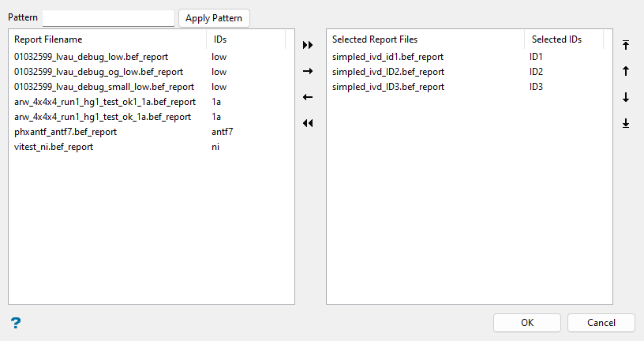Move selected report to bottom
The width and height of the screenshot is (644, 341).
626,123
